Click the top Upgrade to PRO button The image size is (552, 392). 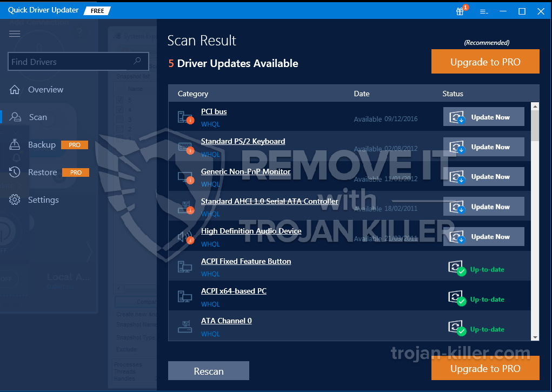[x=485, y=62]
